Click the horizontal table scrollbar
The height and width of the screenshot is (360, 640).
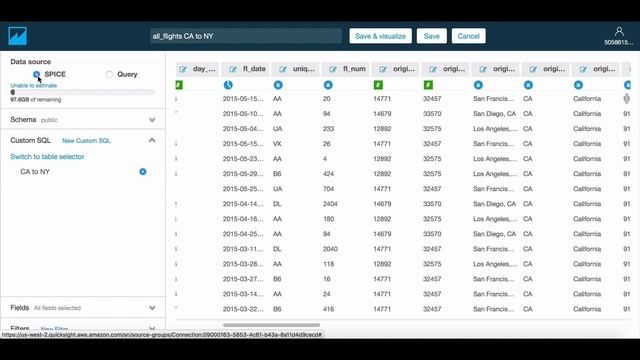271,325
